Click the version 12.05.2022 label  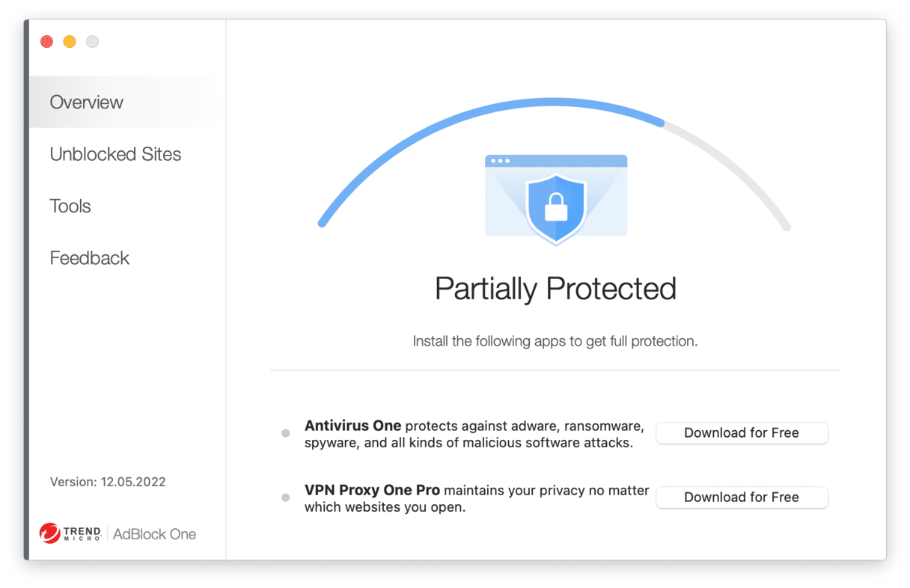(x=108, y=482)
